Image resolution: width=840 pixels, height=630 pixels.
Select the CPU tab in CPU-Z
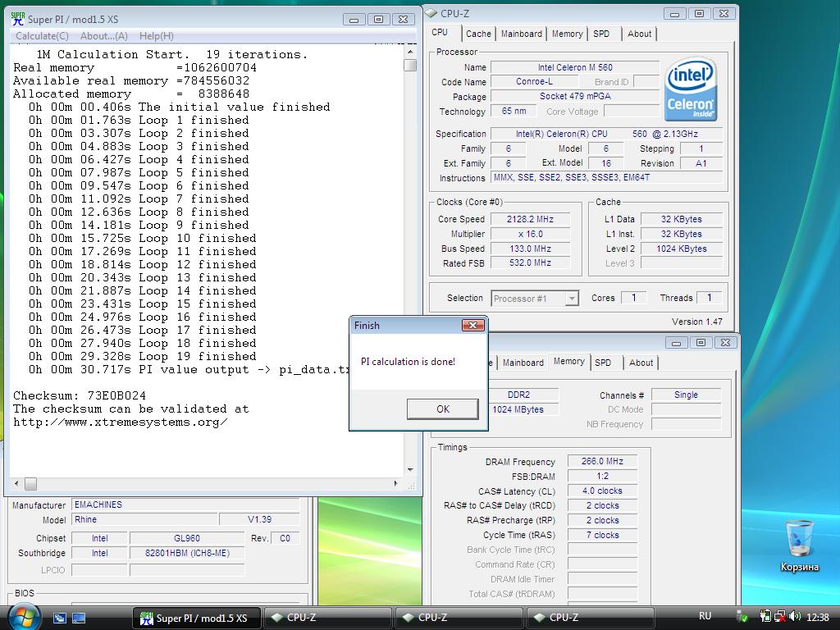coord(440,32)
